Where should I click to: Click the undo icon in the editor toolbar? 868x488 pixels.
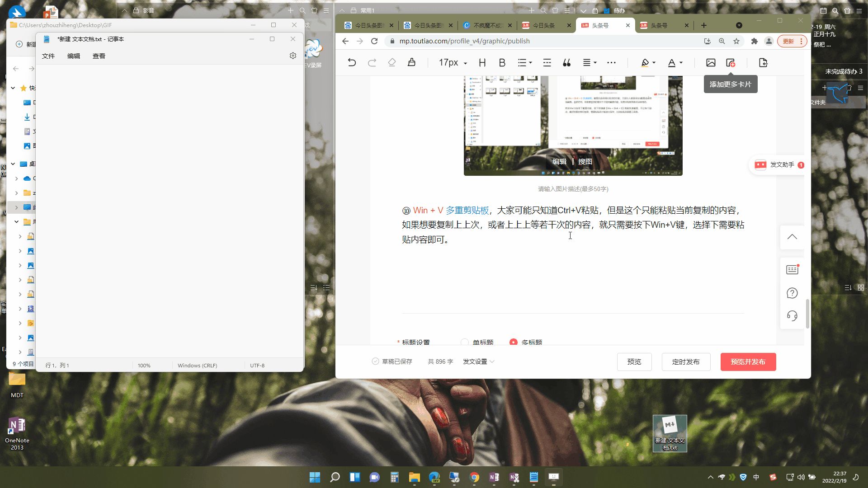[x=352, y=63]
